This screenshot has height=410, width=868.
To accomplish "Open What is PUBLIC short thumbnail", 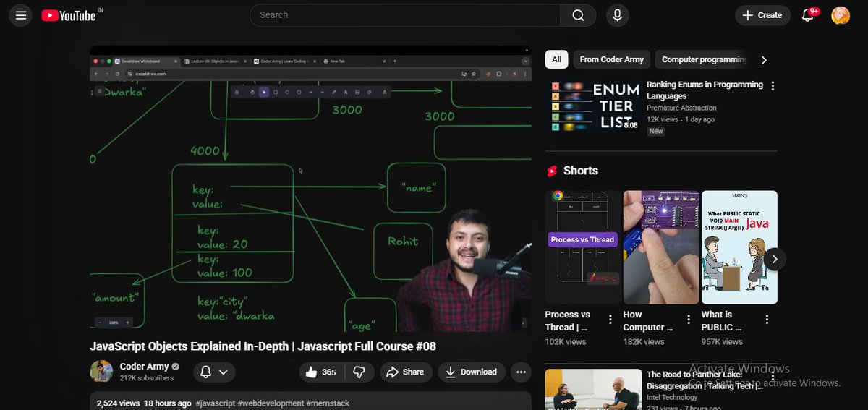I will [739, 247].
